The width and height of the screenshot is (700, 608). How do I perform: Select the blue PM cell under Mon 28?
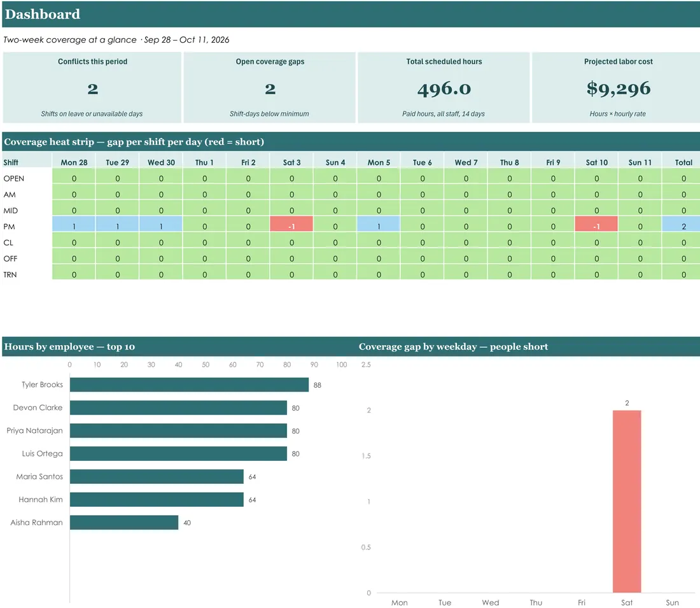[x=74, y=224]
